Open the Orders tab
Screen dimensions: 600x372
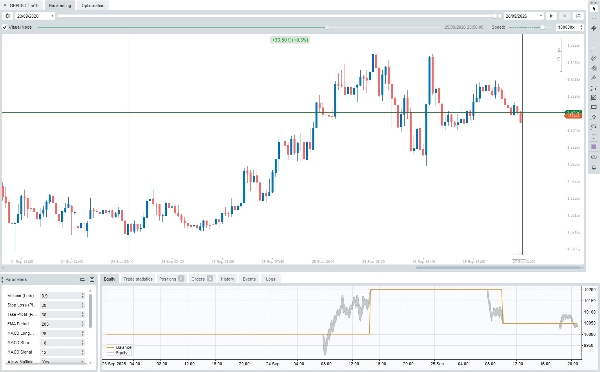pos(202,279)
